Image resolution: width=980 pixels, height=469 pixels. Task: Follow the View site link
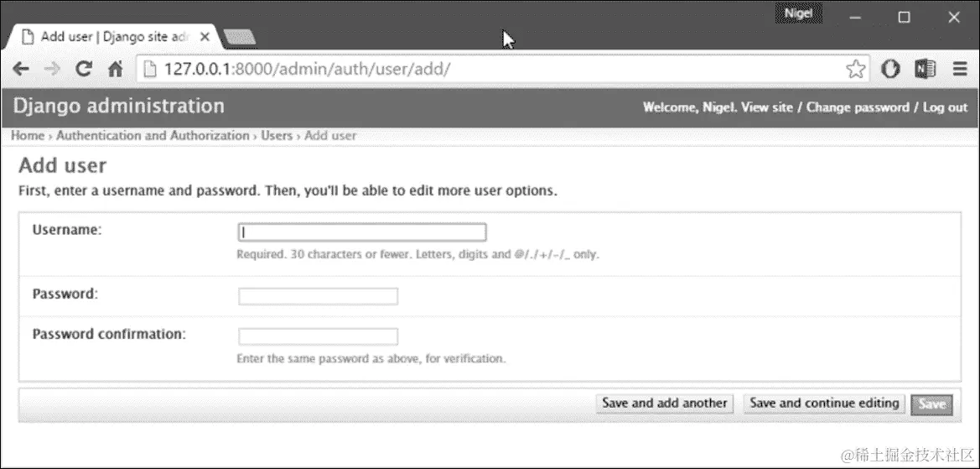click(766, 107)
